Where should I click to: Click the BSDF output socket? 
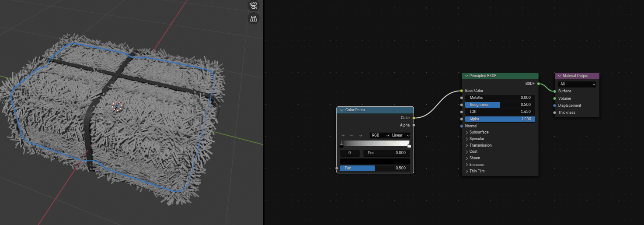point(538,83)
